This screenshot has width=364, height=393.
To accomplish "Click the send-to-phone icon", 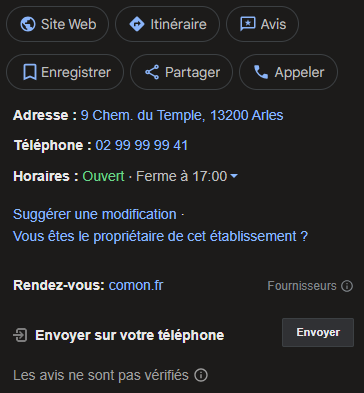I will tap(20, 335).
